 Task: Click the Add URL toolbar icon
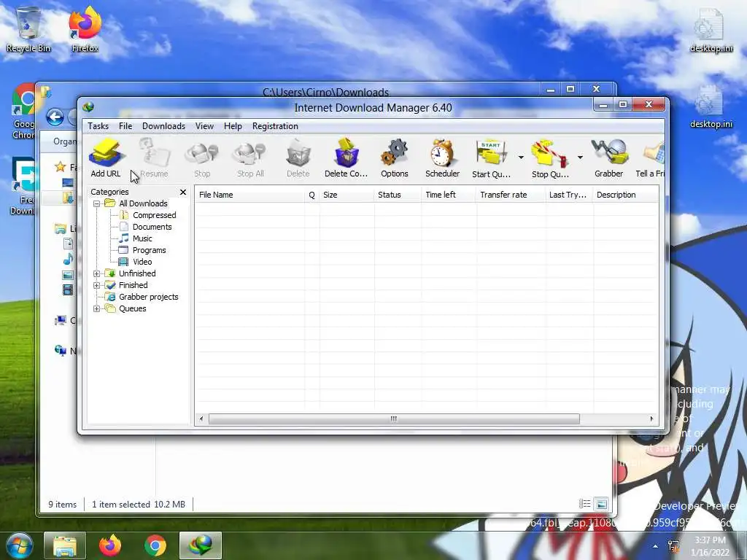pyautogui.click(x=106, y=158)
